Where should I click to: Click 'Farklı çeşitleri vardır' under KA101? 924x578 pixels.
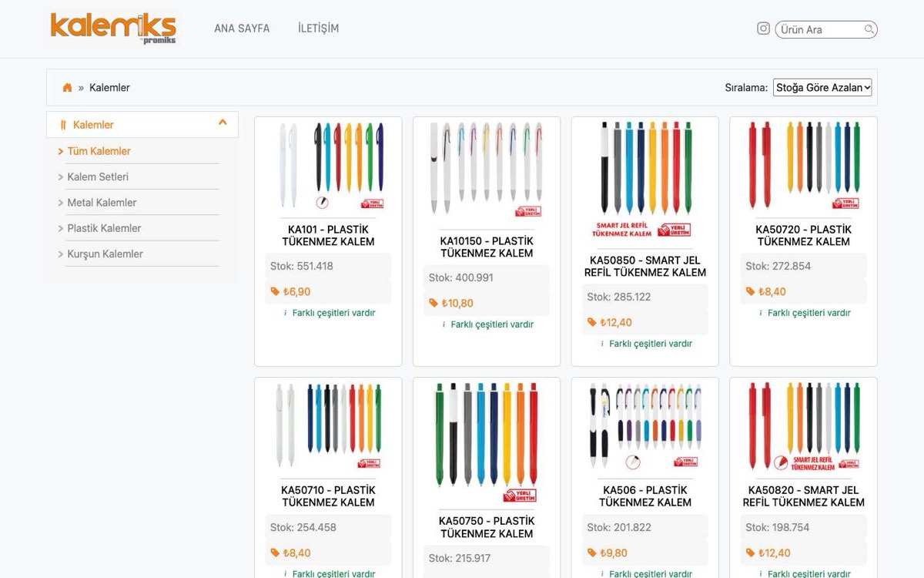pyautogui.click(x=333, y=313)
